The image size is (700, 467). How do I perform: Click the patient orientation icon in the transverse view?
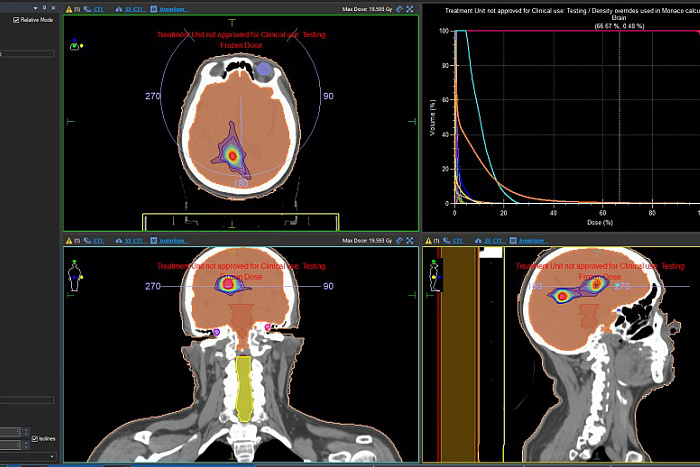(x=75, y=45)
